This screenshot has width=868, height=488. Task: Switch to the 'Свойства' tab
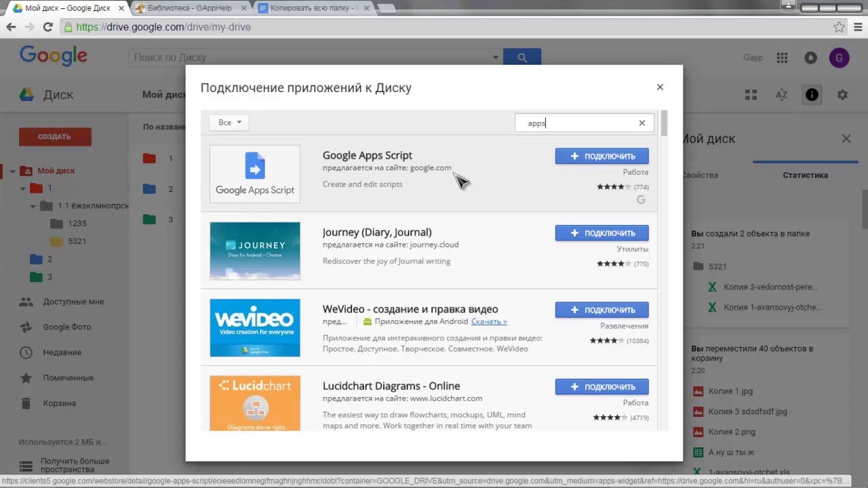(699, 175)
